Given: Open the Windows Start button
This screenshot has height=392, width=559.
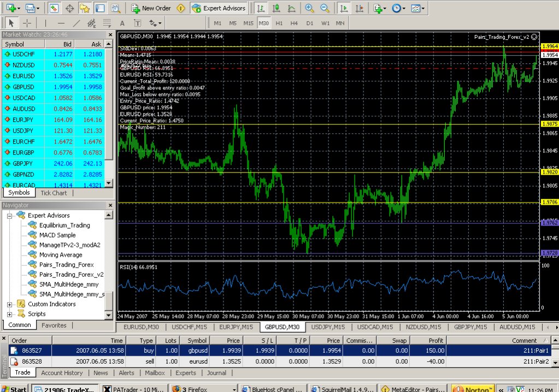Looking at the screenshot, I should [15, 389].
